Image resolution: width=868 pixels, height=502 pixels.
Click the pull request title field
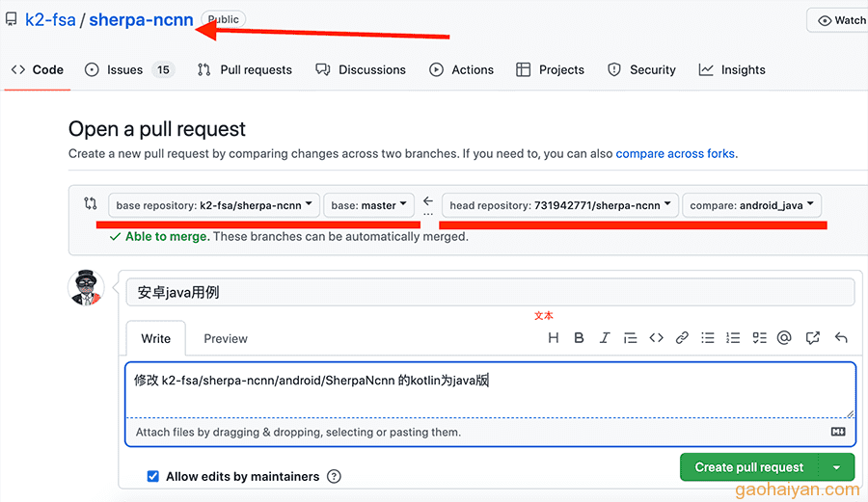click(x=491, y=292)
